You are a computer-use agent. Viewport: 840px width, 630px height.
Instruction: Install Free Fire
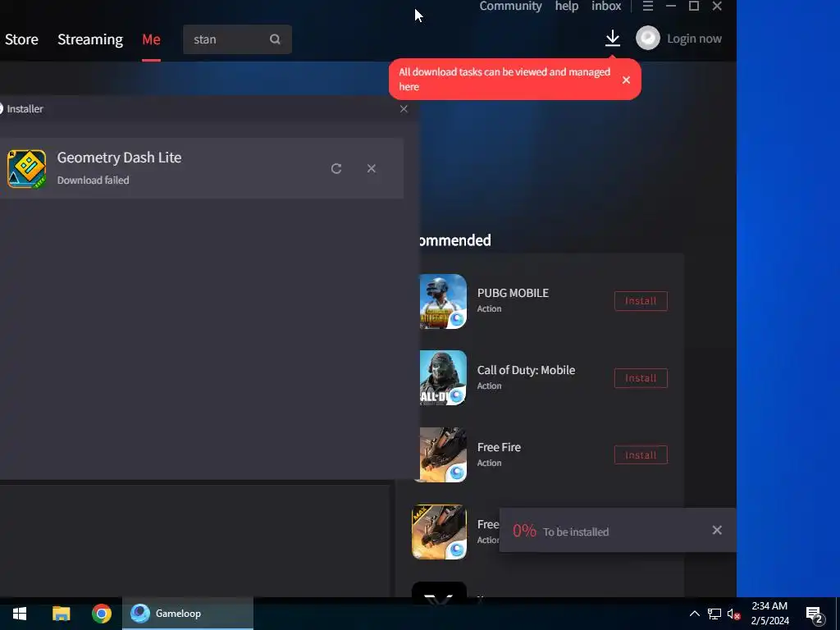[x=641, y=455]
